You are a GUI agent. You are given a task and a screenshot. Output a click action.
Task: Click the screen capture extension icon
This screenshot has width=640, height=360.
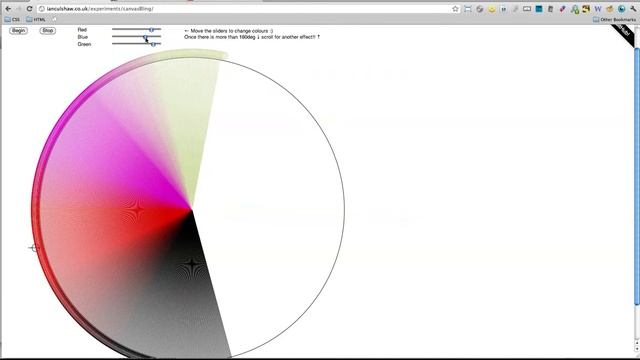pos(468,9)
